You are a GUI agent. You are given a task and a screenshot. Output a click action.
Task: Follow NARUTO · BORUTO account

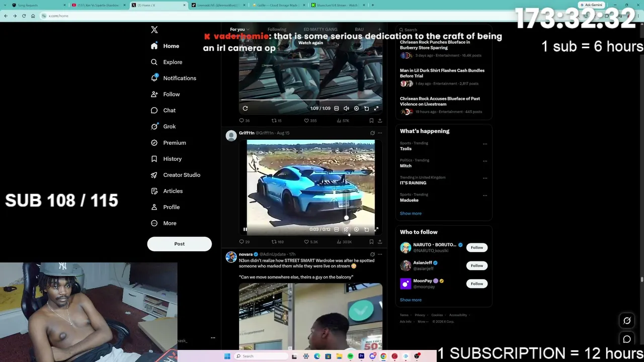476,247
